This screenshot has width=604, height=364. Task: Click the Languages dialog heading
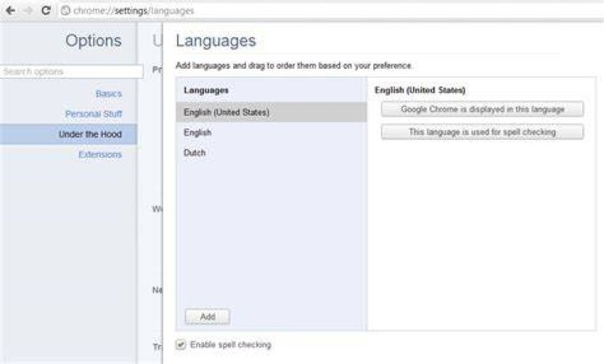(216, 40)
